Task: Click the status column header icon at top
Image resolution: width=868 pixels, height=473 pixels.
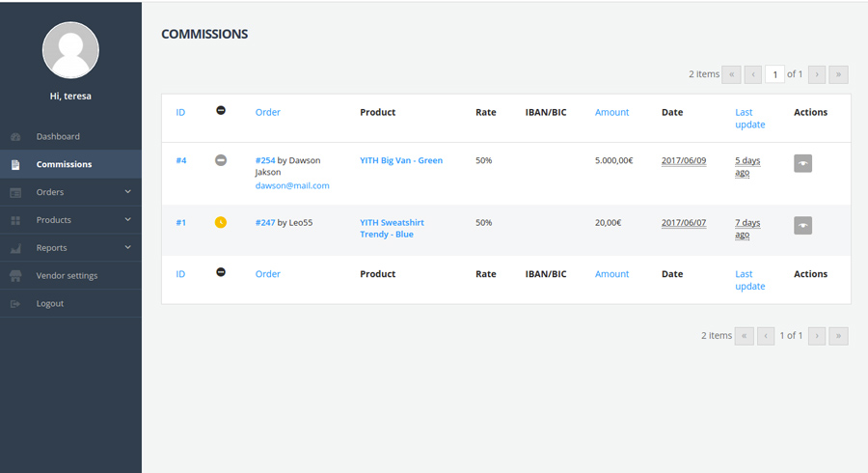Action: (x=221, y=111)
